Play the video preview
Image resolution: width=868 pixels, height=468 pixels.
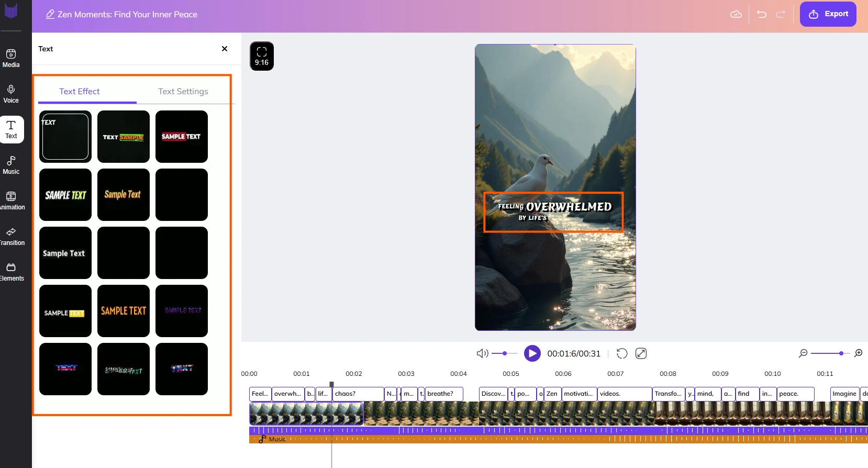(532, 353)
